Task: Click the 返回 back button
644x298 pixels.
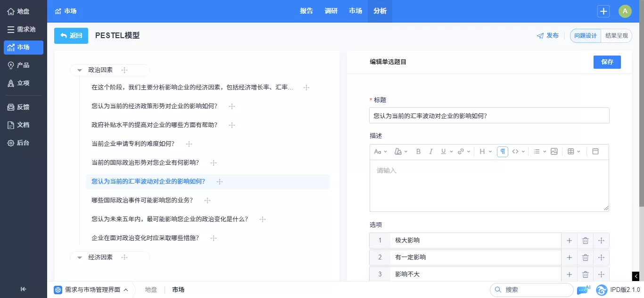Action: point(71,36)
